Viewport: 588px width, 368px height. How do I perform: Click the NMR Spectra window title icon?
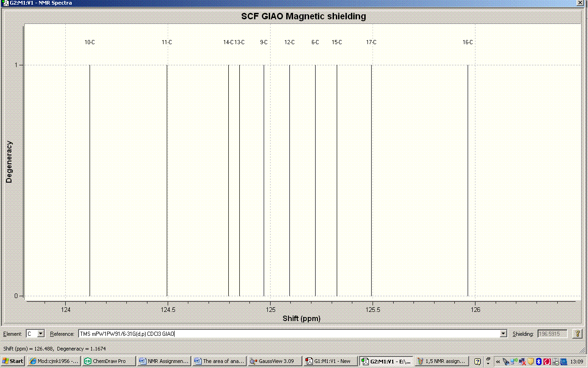point(5,3)
